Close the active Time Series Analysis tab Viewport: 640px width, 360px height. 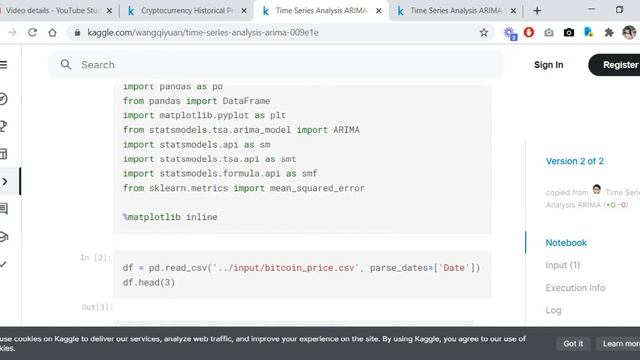pyautogui.click(x=378, y=11)
